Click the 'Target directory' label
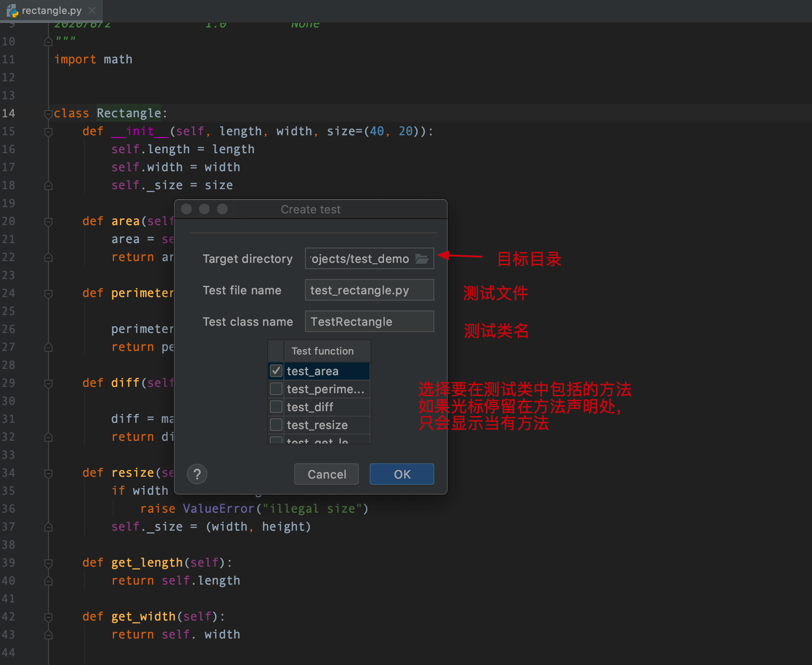The height and width of the screenshot is (665, 812). (247, 259)
